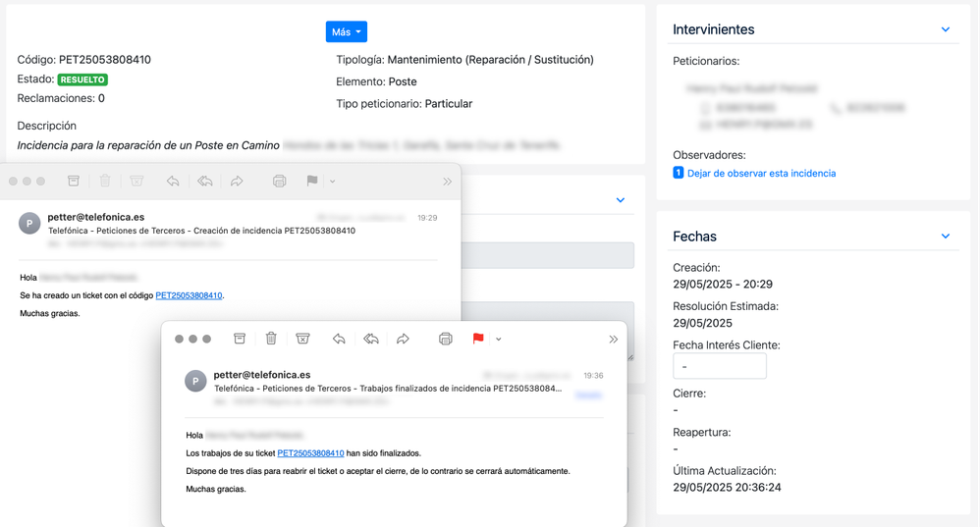Open ticket link PET25053808410 in front email

(310, 453)
